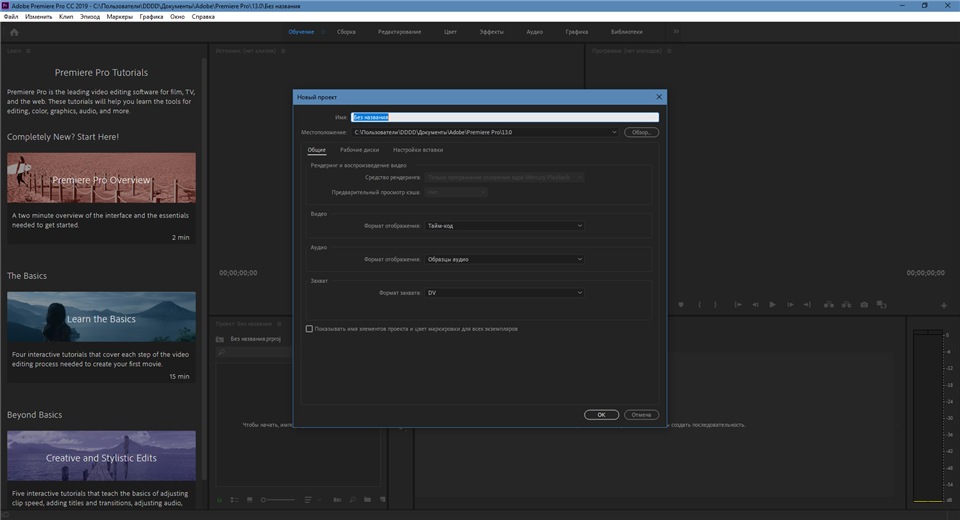Click the Comparison View icon

[882, 304]
